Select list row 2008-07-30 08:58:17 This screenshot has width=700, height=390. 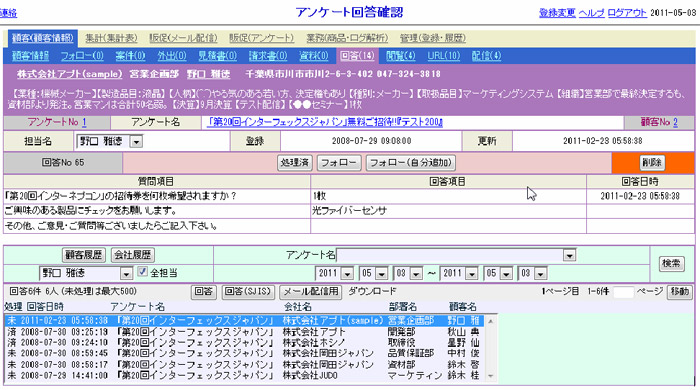(244, 365)
